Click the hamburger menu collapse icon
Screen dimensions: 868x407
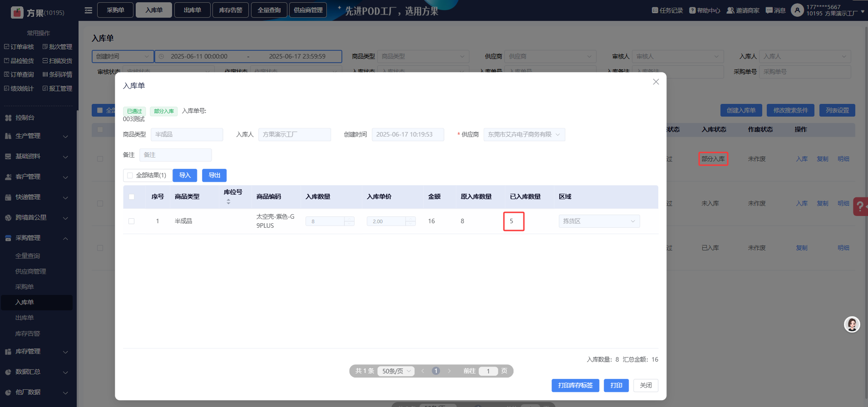coord(89,10)
